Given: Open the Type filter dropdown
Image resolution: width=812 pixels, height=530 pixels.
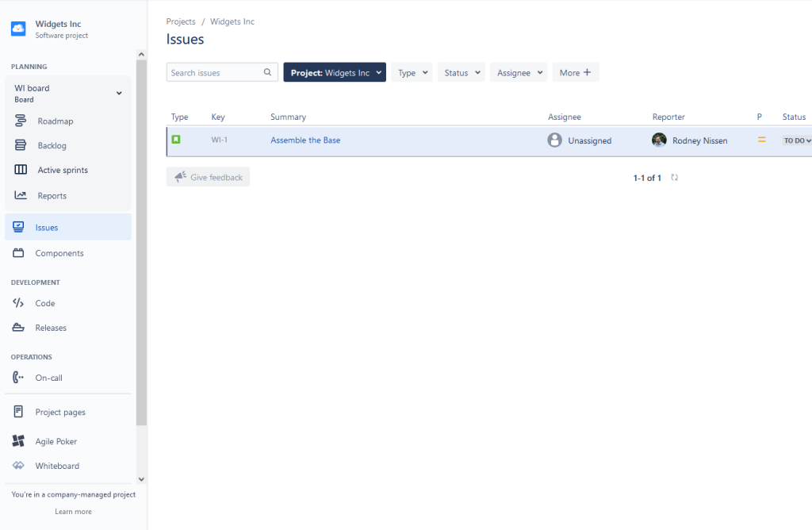Looking at the screenshot, I should tap(412, 72).
